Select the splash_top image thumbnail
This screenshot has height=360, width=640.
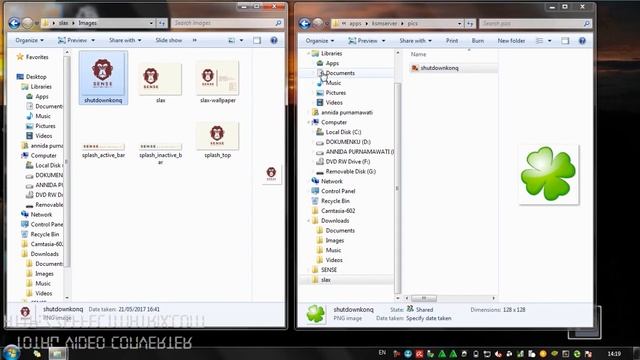(x=218, y=140)
